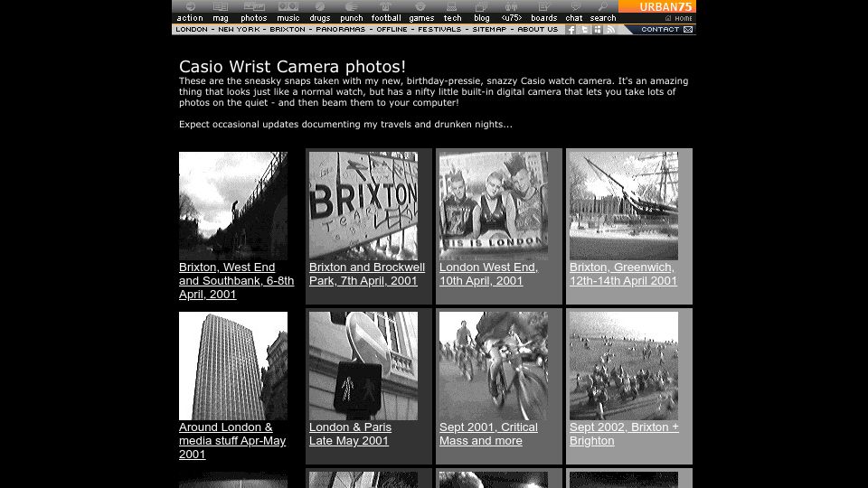Open the FESTIVALS sub-navigation link
868x488 pixels.
(439, 29)
